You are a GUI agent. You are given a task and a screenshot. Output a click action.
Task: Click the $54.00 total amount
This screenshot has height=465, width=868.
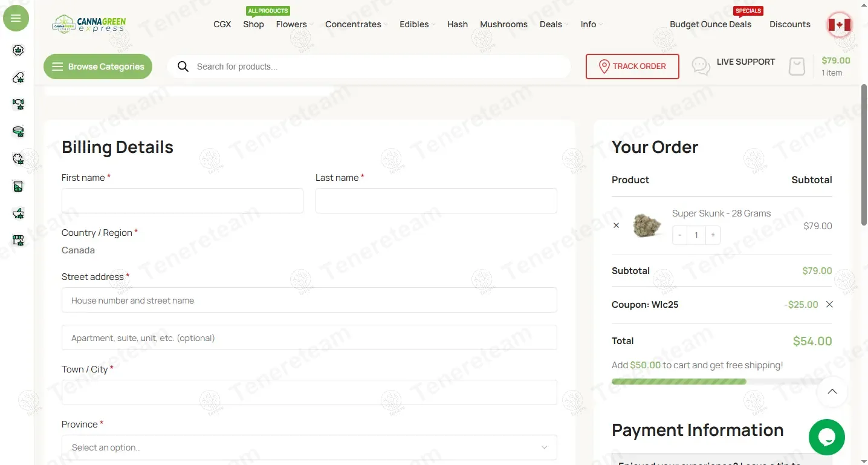812,341
